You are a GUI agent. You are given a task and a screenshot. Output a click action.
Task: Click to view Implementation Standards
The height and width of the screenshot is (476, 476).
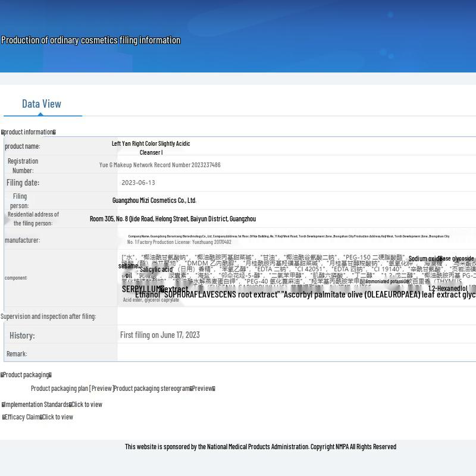point(87,405)
